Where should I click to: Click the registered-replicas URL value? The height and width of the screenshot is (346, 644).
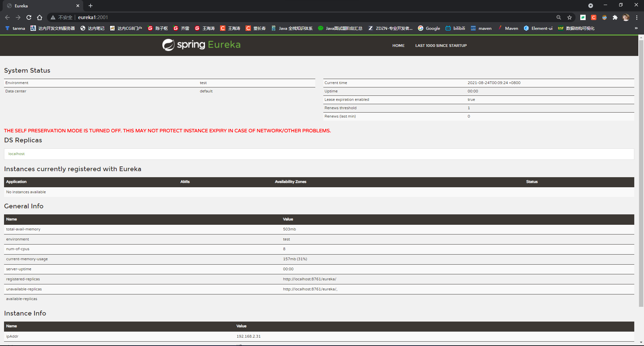(310, 279)
